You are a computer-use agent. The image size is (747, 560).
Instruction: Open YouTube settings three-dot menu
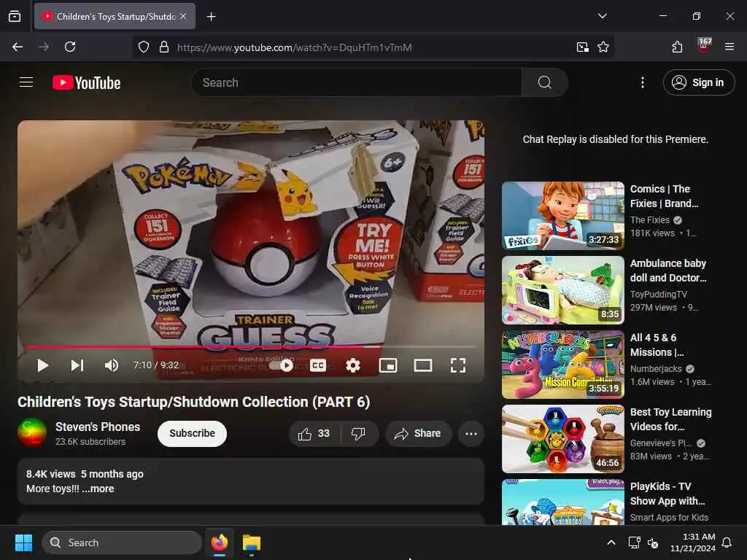point(642,82)
